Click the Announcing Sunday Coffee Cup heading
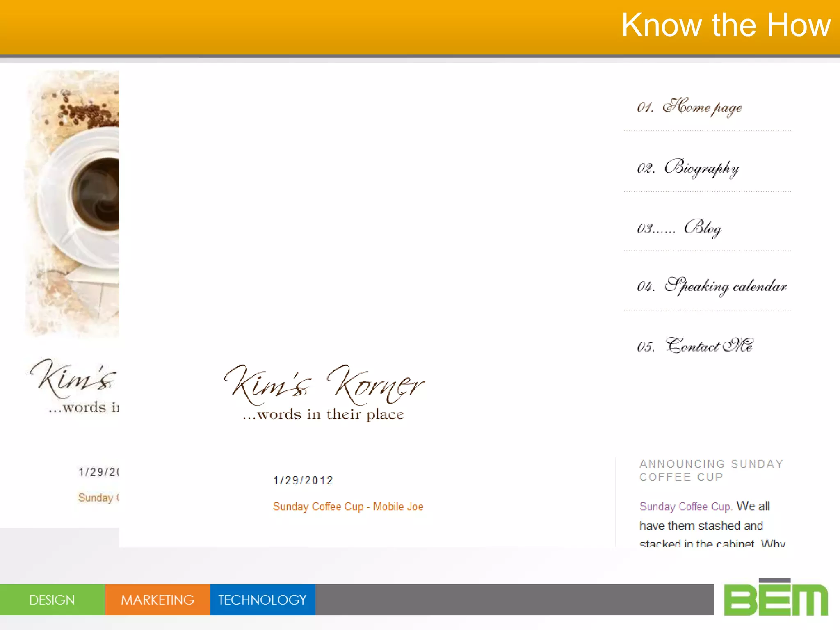 [x=711, y=470]
